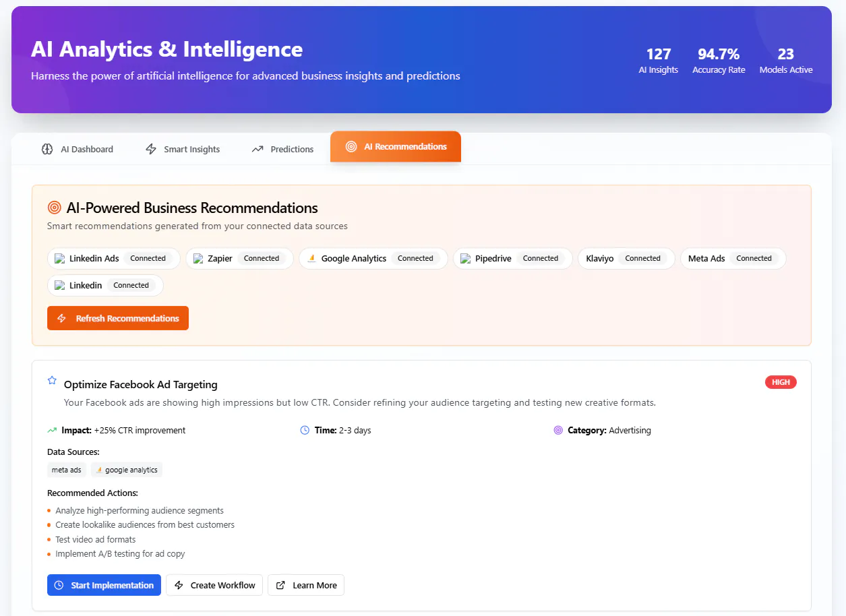Click the purple target icon beside Category
Viewport: 846px width, 616px height.
558,430
